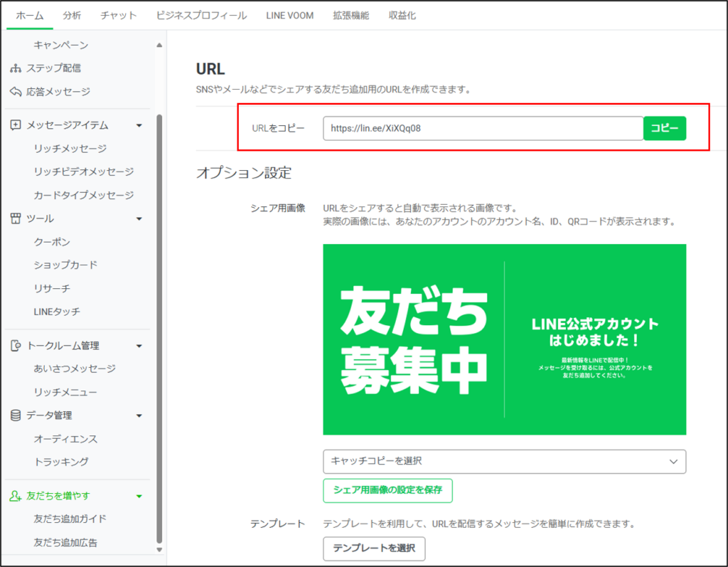The image size is (728, 567).
Task: Select カードタイプメッセージ in the sidebar
Action: (x=84, y=195)
